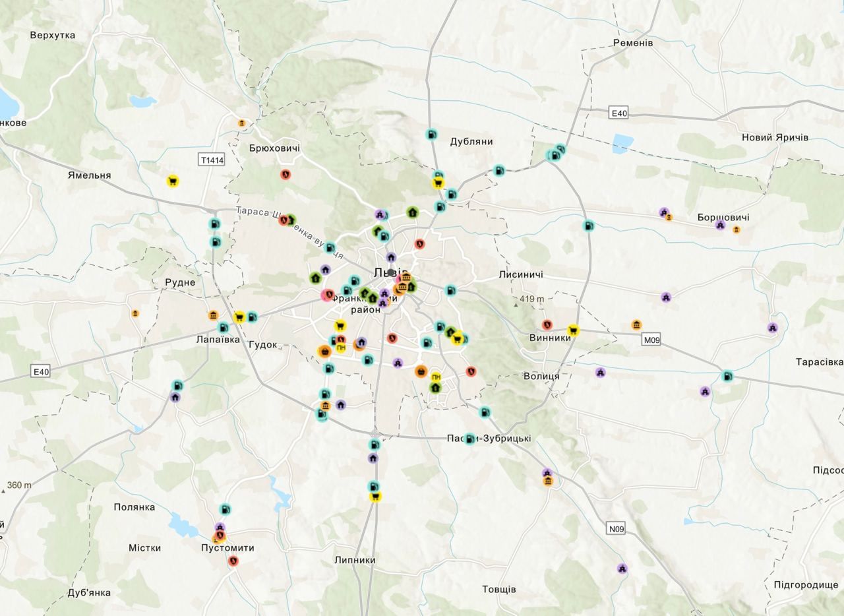Select the yellow cart marker north of Липники

(375, 496)
